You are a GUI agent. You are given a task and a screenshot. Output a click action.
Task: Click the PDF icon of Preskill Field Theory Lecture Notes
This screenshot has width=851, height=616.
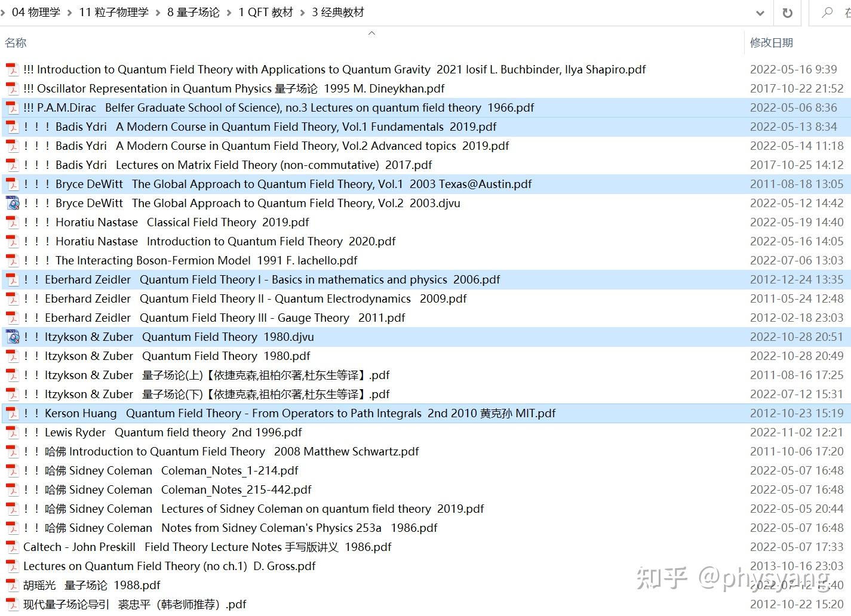[12, 547]
